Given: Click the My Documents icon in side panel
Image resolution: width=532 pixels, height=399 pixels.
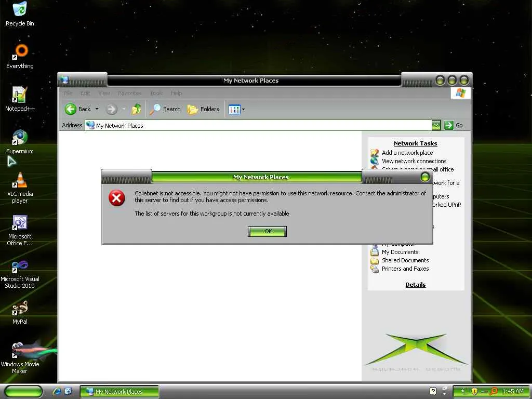Looking at the screenshot, I should pyautogui.click(x=374, y=252).
